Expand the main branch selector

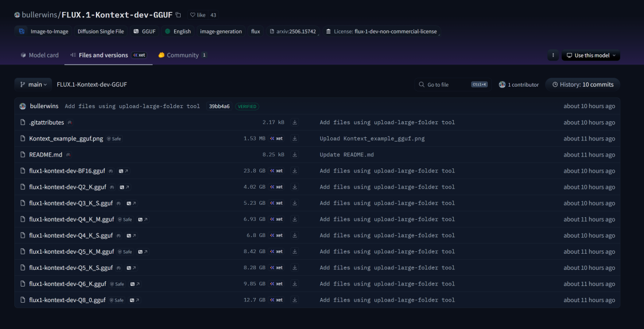tap(33, 84)
